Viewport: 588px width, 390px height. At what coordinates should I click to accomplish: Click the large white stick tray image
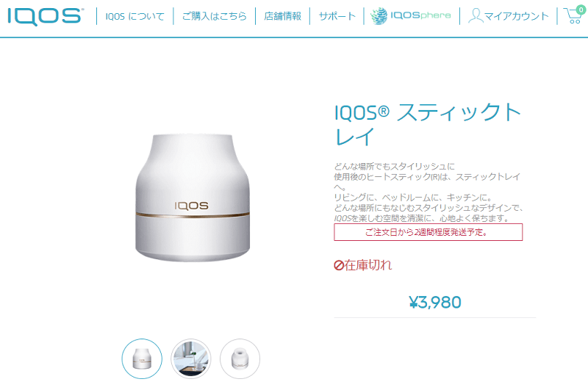coord(193,198)
